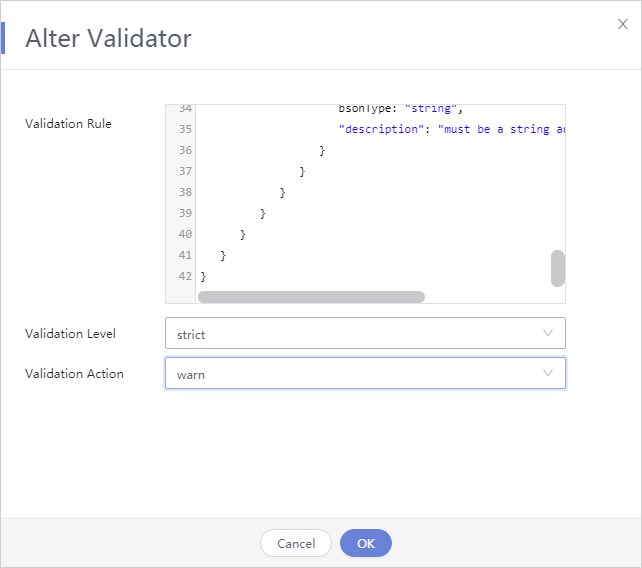642x568 pixels.
Task: Place cursor at the brace on line 36
Action: point(322,151)
